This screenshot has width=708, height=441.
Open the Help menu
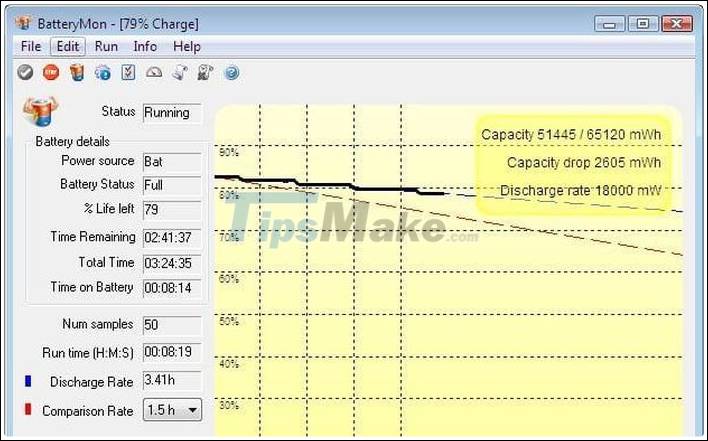click(x=186, y=46)
